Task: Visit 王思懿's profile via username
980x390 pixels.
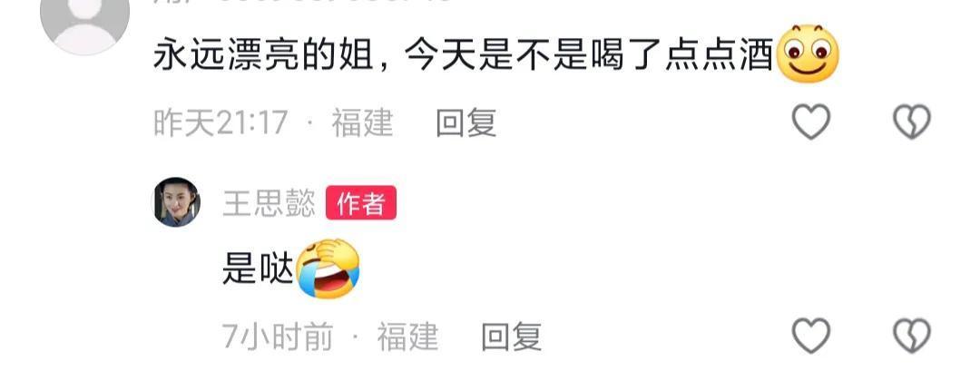Action: coord(269,203)
